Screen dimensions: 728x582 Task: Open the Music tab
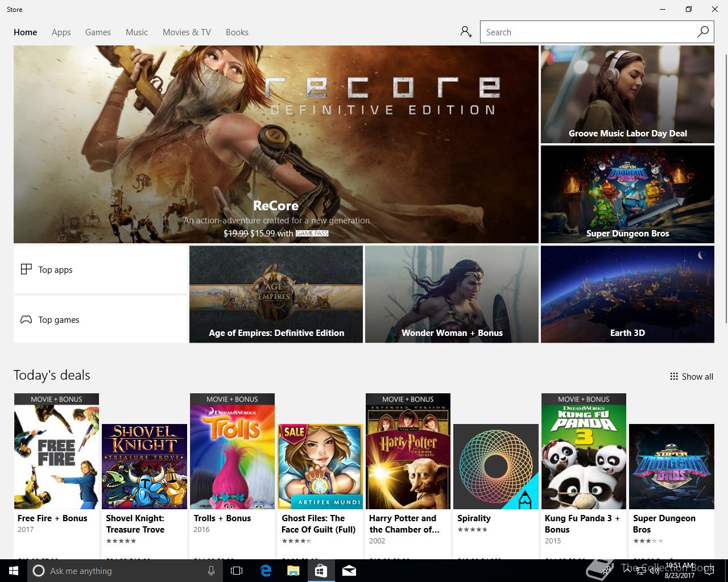[x=136, y=32]
